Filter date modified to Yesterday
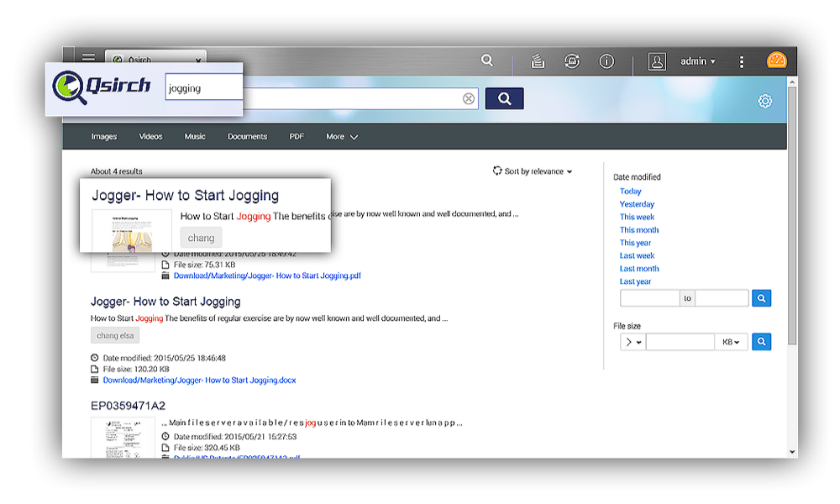The width and height of the screenshot is (840, 504). [x=637, y=204]
